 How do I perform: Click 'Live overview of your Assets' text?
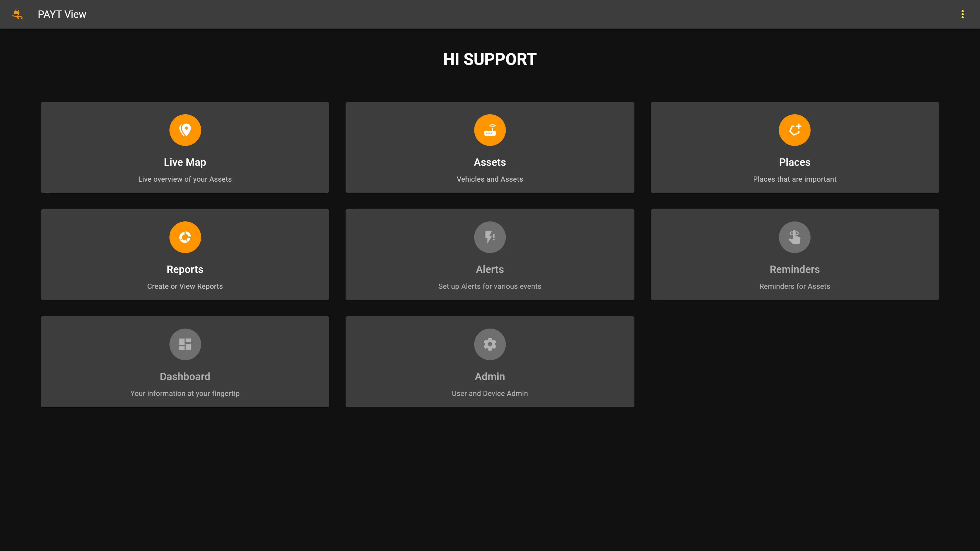click(x=185, y=180)
